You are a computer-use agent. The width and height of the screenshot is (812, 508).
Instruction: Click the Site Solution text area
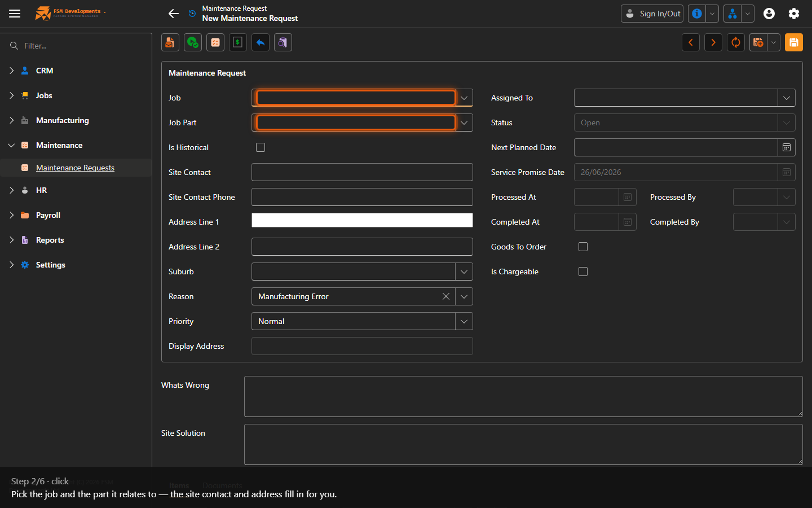[x=523, y=445]
